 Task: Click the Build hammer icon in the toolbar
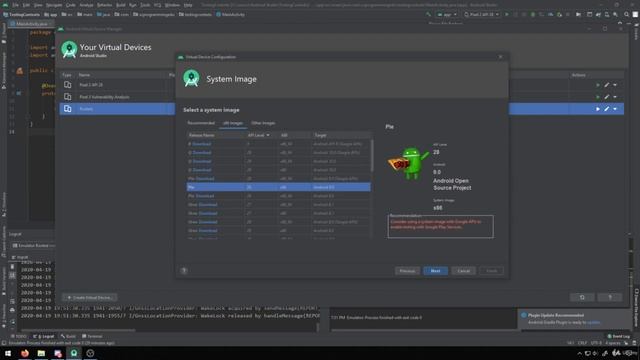(x=428, y=14)
